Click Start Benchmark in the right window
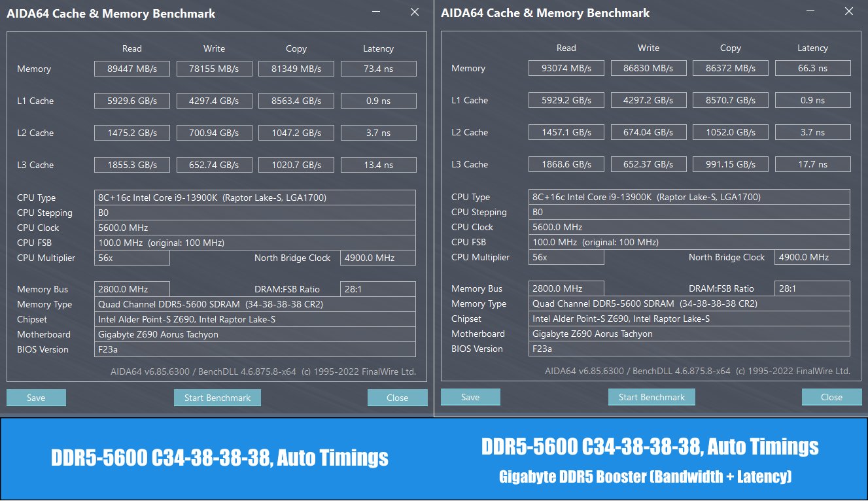 (x=651, y=397)
